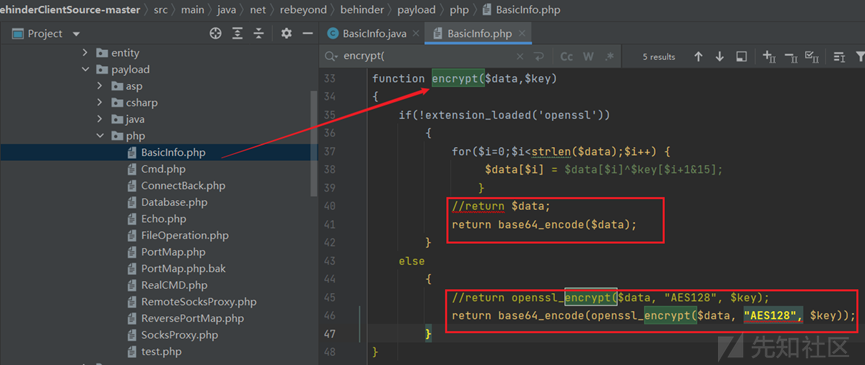The image size is (865, 365).
Task: Open the search filter funnel icon
Action: point(860,56)
